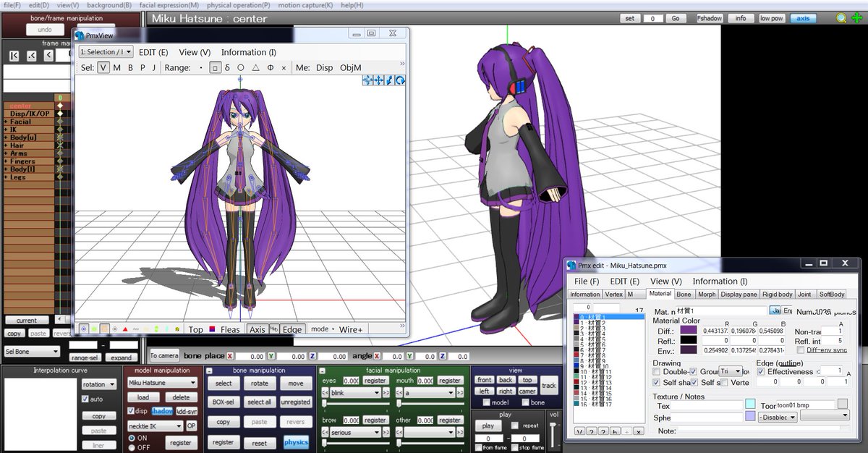Screen dimensions: 868x453
Task: Click the magnifier zoom icon at top right
Action: click(841, 17)
